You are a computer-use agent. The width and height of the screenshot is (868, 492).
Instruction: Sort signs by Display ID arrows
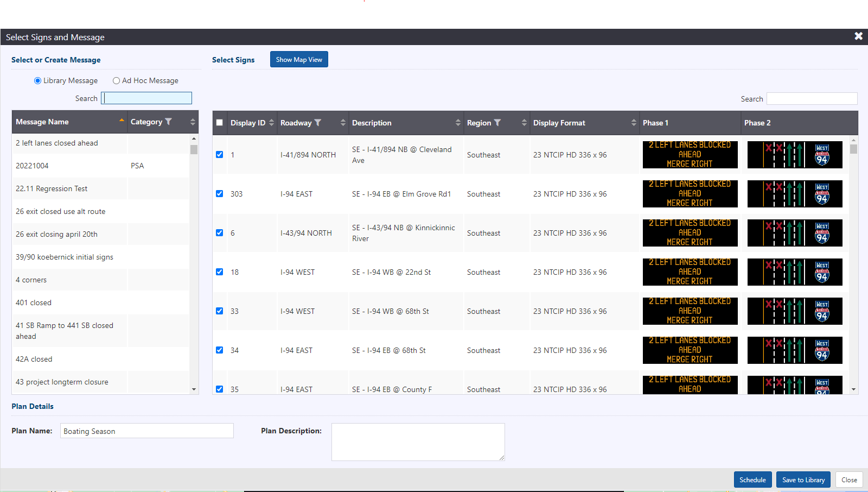[272, 123]
